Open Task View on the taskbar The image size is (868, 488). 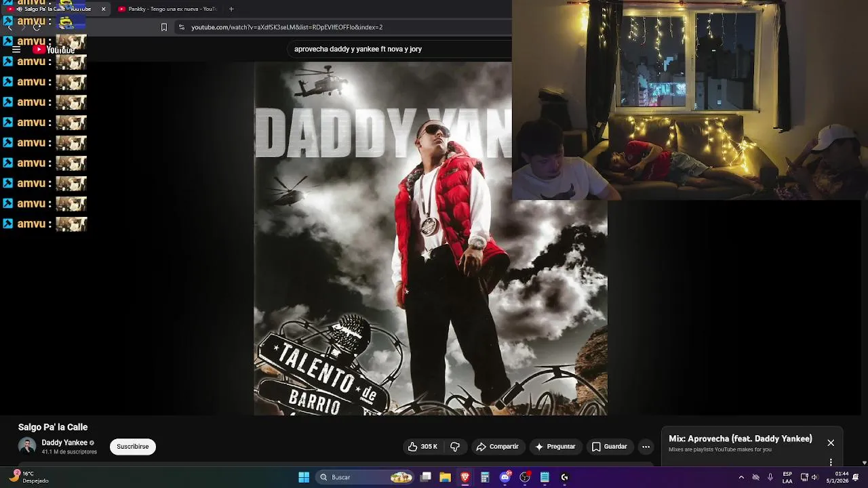pos(426,477)
